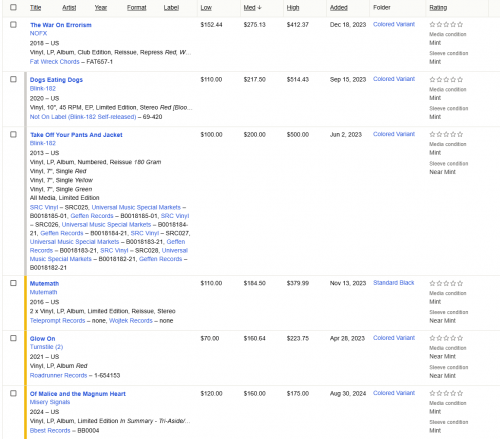Open Of Malice and the Magnum Heart release
This screenshot has height=439, width=500.
tap(78, 394)
